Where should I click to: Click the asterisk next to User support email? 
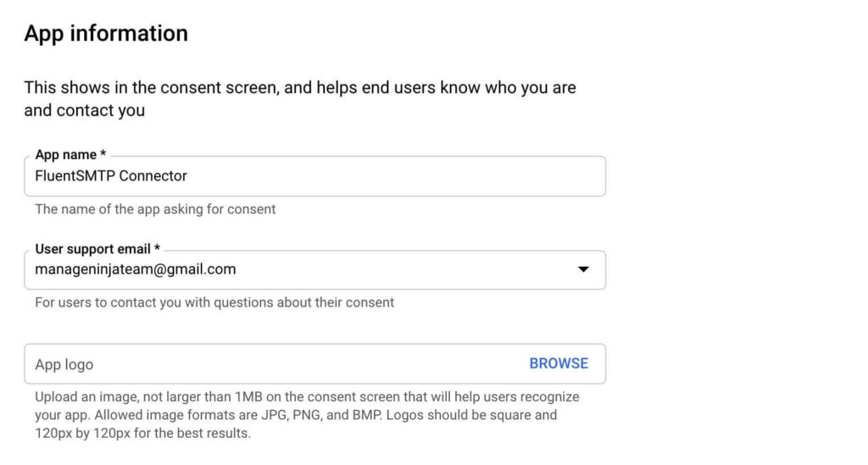point(157,247)
